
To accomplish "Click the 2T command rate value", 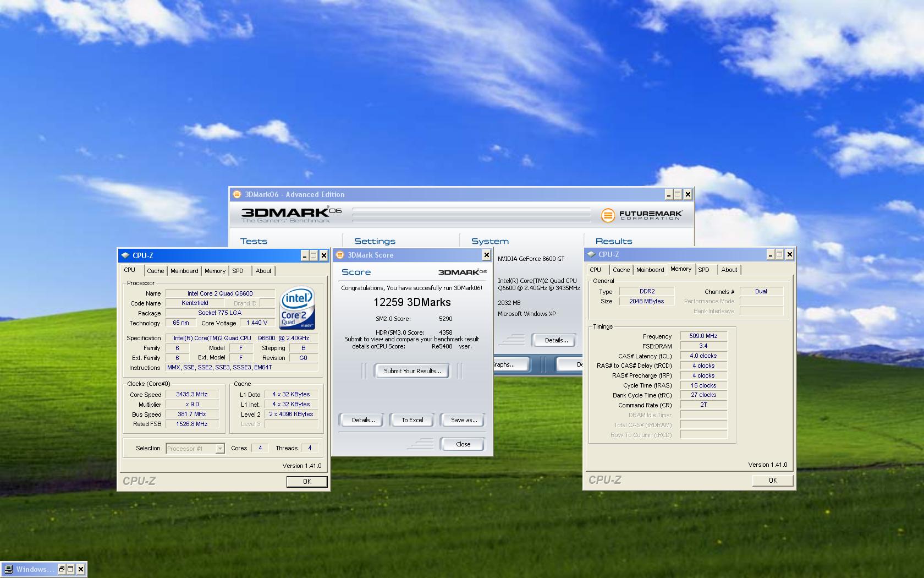I will point(703,405).
